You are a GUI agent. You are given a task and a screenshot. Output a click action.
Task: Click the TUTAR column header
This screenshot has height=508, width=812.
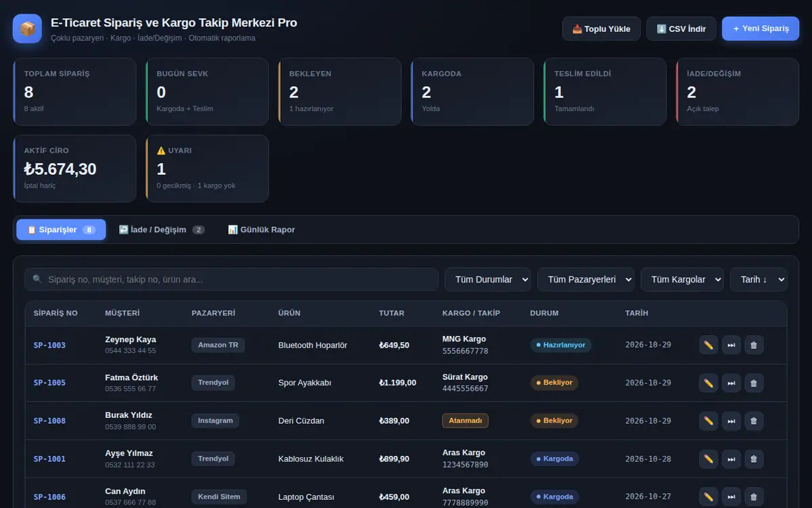(x=392, y=313)
